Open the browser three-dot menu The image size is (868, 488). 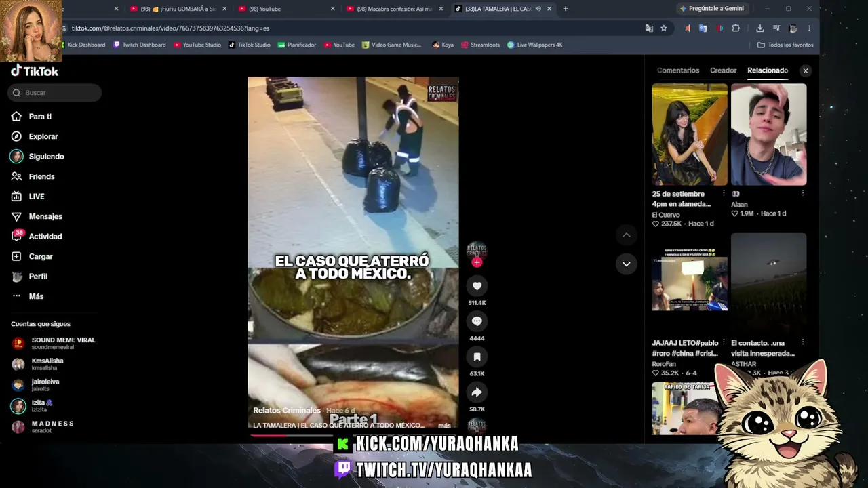click(809, 28)
